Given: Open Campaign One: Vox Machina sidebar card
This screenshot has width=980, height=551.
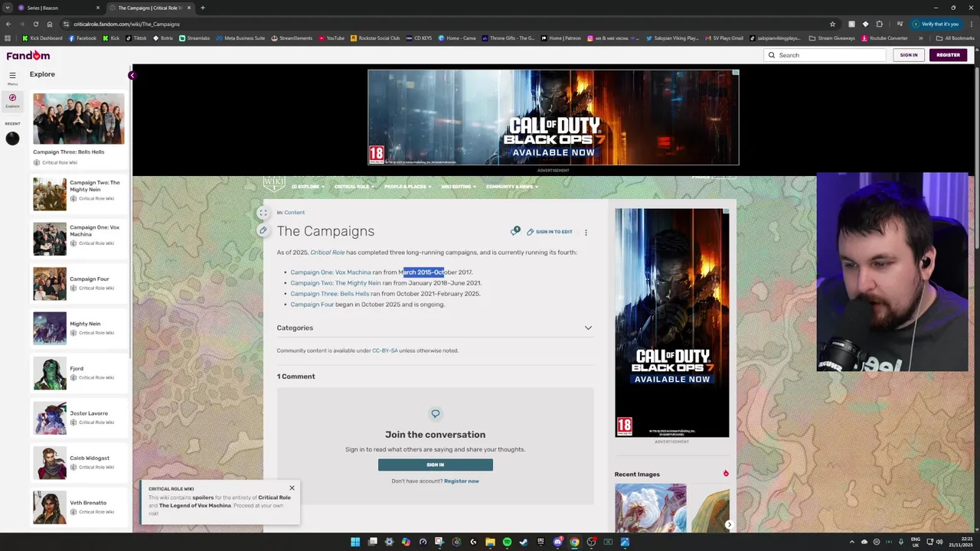Looking at the screenshot, I should pyautogui.click(x=78, y=239).
